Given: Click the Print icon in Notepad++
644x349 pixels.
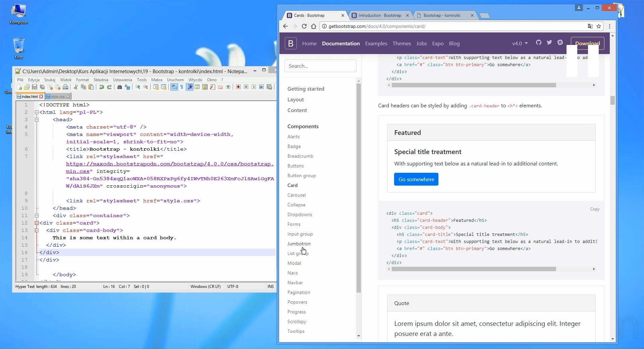Looking at the screenshot, I should click(x=65, y=87).
